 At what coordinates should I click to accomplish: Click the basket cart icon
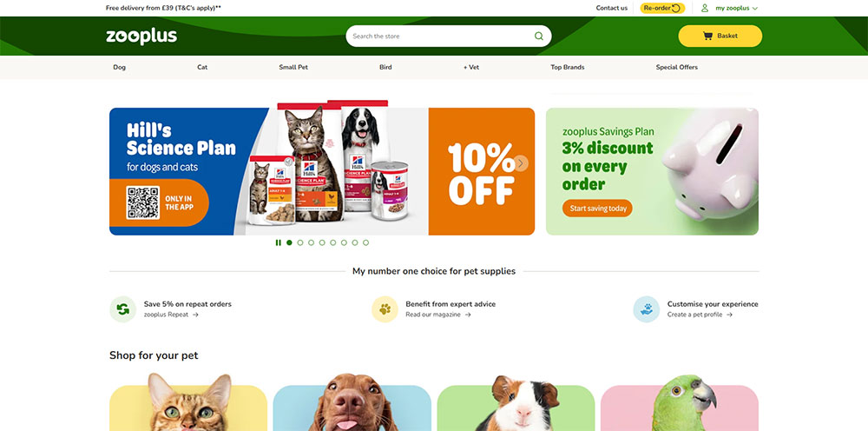[x=707, y=36]
